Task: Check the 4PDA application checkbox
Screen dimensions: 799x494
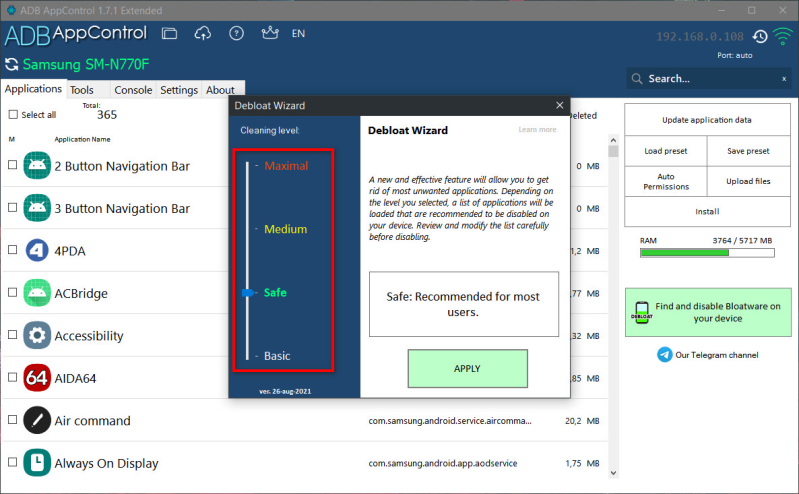Action: (12, 250)
